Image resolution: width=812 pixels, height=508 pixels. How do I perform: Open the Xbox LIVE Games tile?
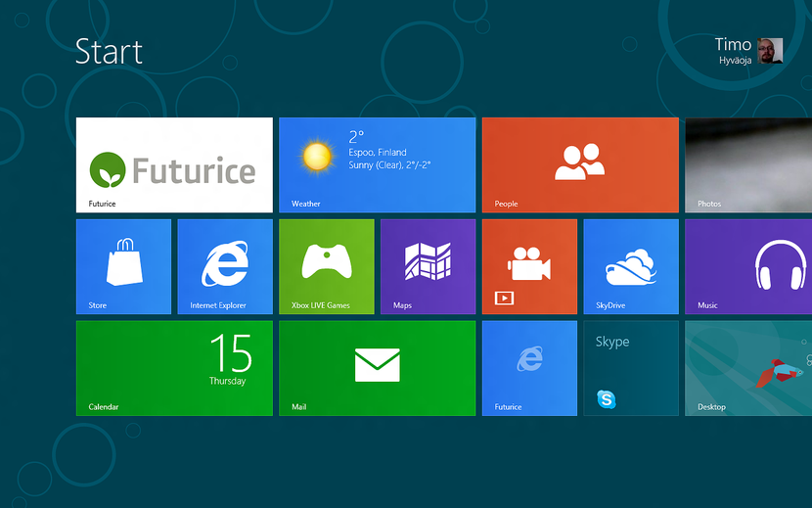(x=326, y=266)
